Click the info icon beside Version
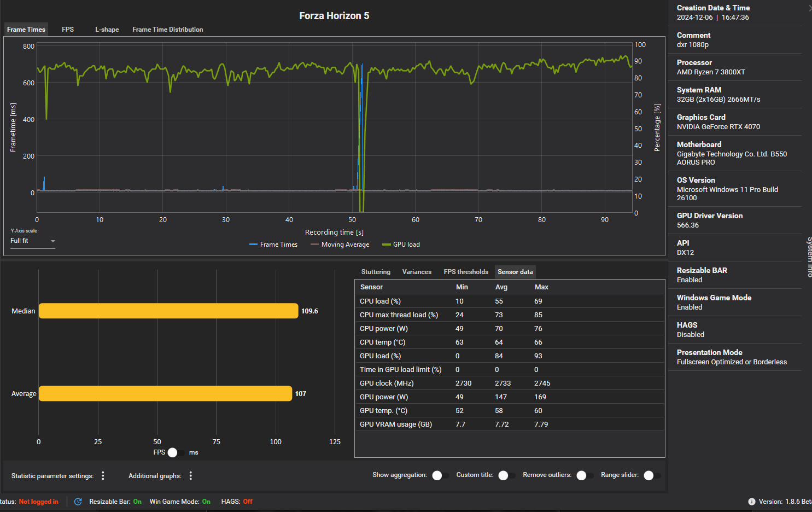The image size is (812, 512). tap(752, 502)
